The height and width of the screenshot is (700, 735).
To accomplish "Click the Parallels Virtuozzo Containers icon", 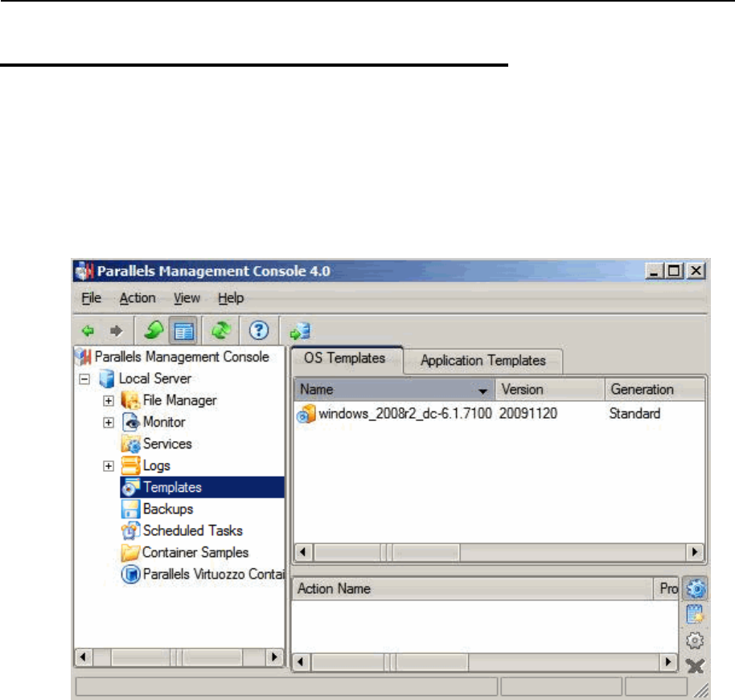I will coord(131,574).
